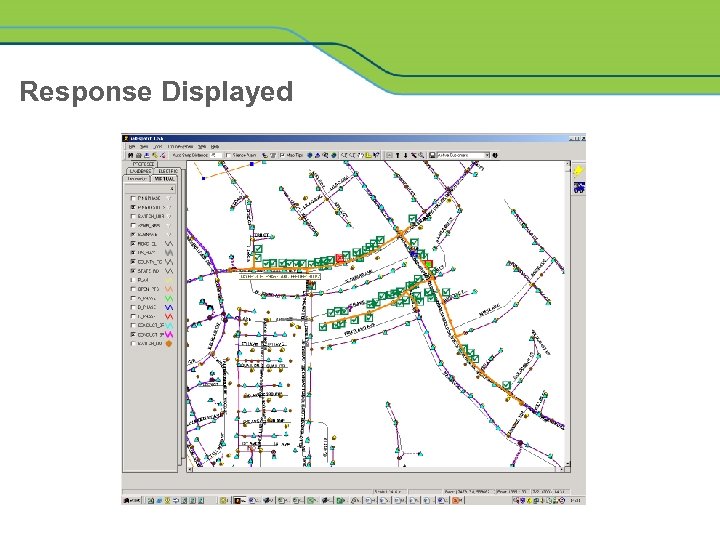
Task: Click the full-extent globe icon in toolbar
Action: click(x=334, y=155)
